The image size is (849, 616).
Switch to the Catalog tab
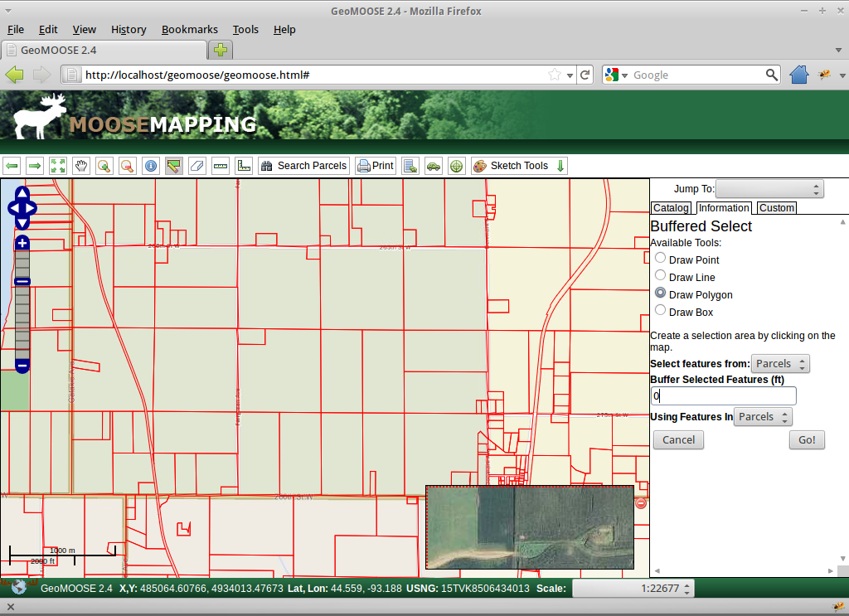pos(671,208)
